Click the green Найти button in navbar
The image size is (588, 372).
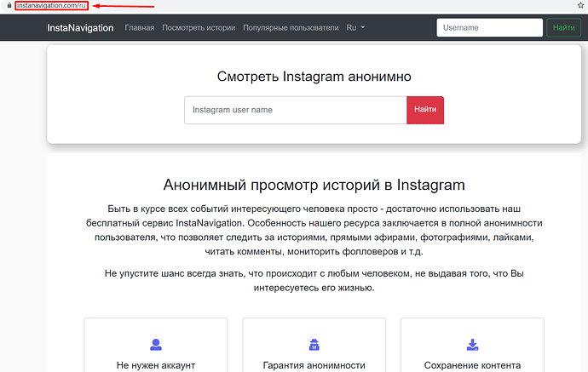[x=563, y=28]
